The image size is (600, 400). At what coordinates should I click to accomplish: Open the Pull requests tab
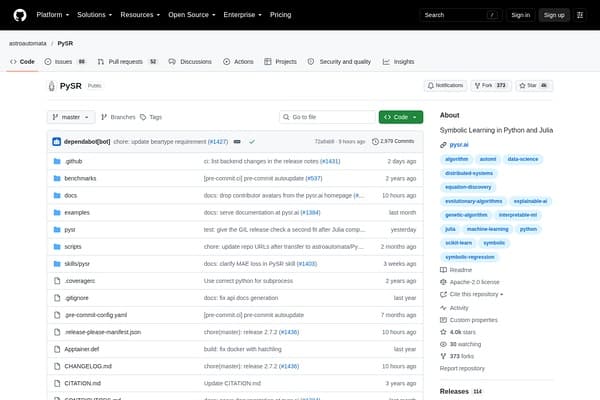point(127,62)
